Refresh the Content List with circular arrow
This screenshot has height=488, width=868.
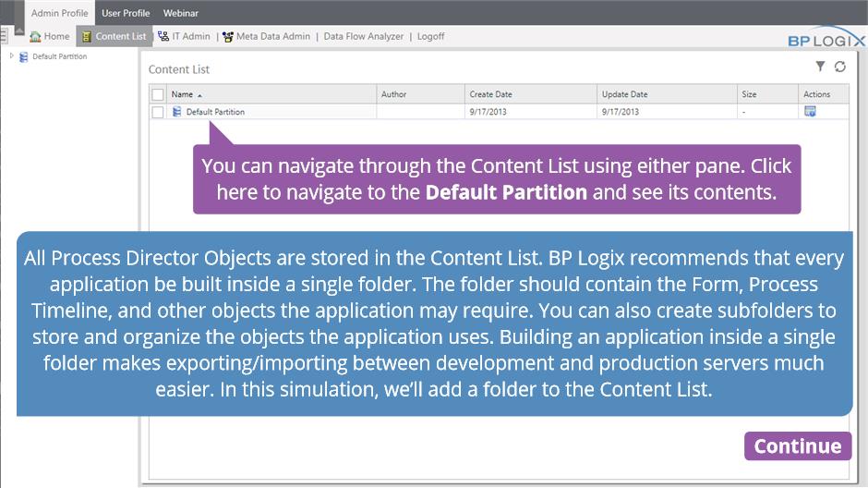[839, 67]
